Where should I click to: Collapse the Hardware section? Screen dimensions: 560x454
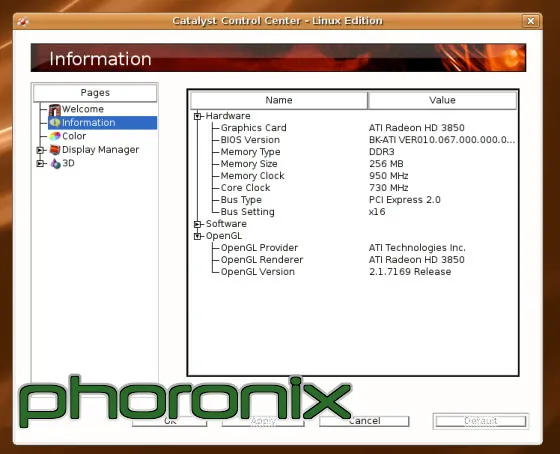coord(197,116)
